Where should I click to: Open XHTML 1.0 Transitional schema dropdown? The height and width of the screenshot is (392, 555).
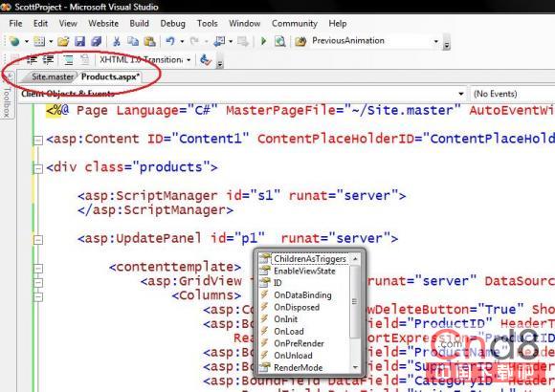[x=189, y=60]
